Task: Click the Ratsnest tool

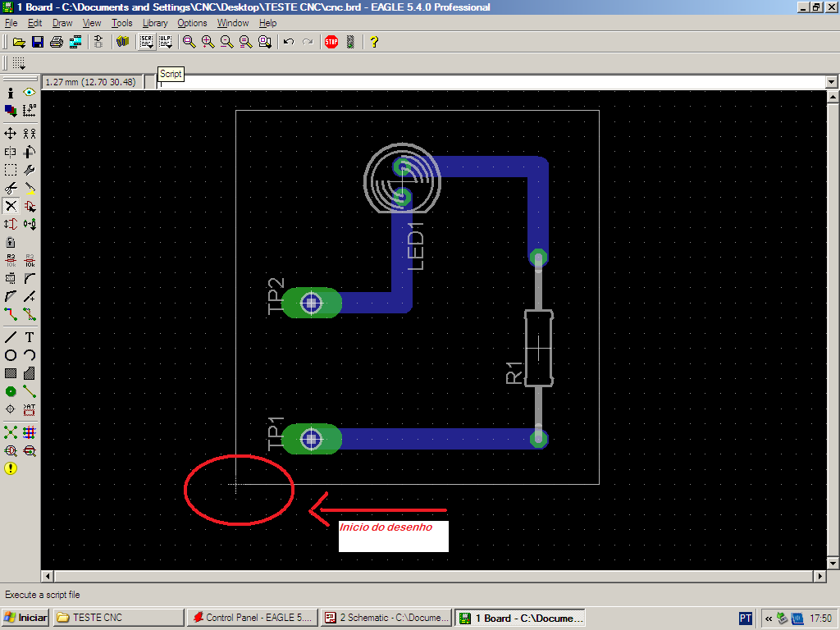Action: [10, 432]
